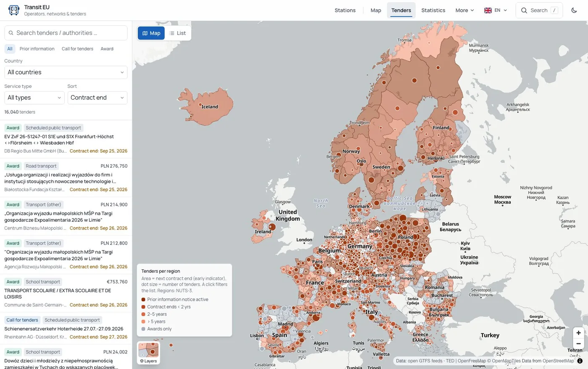The height and width of the screenshot is (369, 588).
Task: Open the EN language selector
Action: (496, 10)
